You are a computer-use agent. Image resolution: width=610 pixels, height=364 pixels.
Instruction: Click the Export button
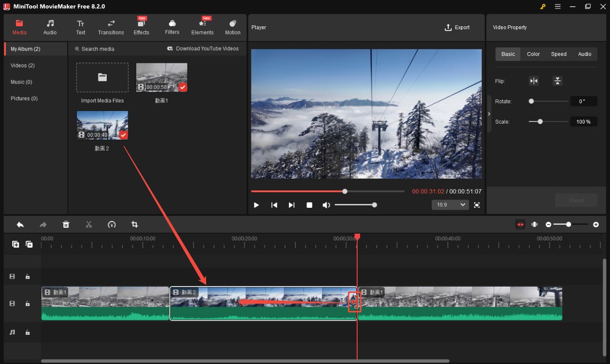click(x=457, y=27)
